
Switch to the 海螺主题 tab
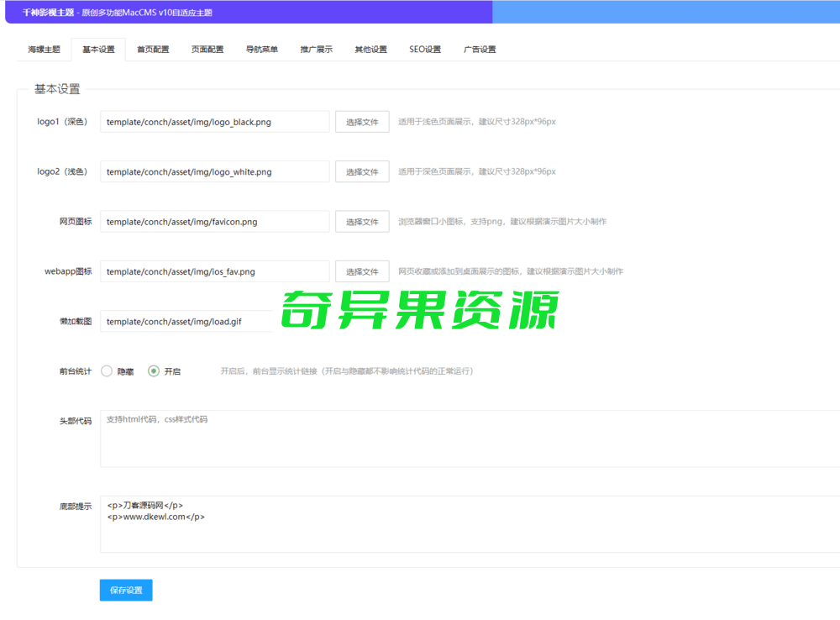click(44, 49)
